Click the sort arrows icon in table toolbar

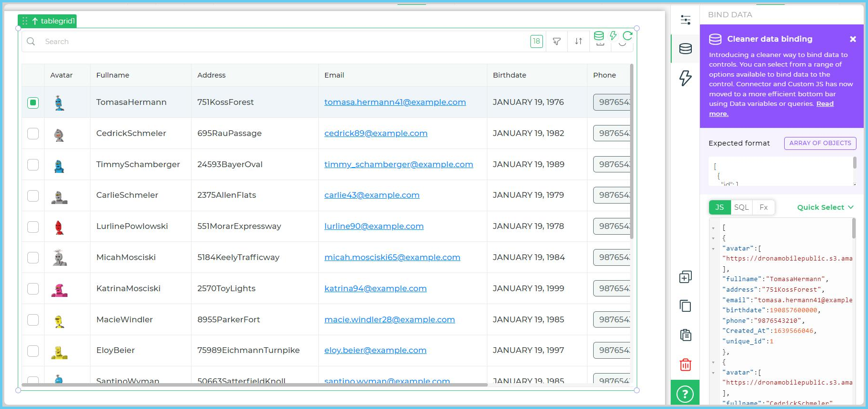click(578, 42)
